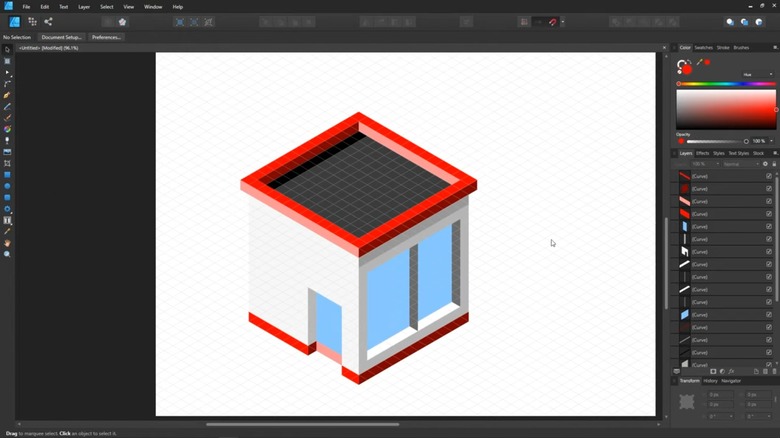Click the eyedropper in Color panel
780x438 pixels.
pos(699,62)
